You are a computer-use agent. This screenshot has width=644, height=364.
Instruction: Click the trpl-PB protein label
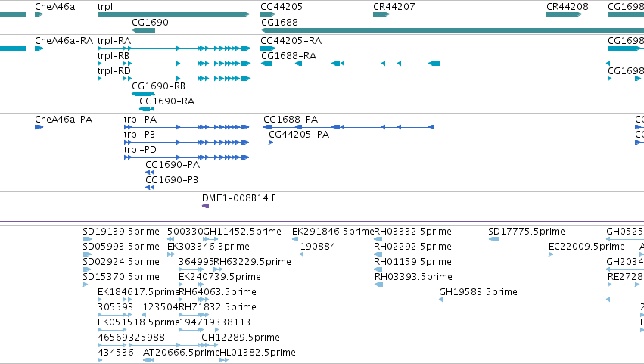click(x=139, y=135)
